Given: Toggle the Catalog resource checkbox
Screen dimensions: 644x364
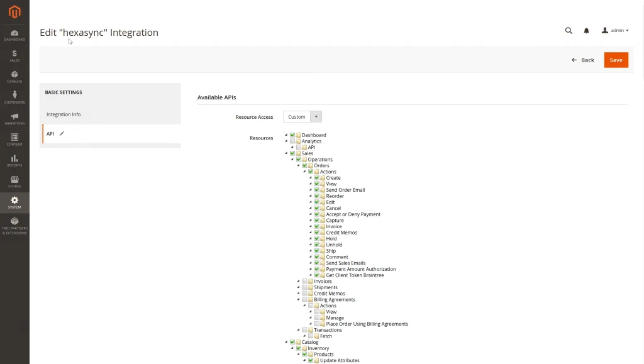Looking at the screenshot, I should (x=292, y=342).
